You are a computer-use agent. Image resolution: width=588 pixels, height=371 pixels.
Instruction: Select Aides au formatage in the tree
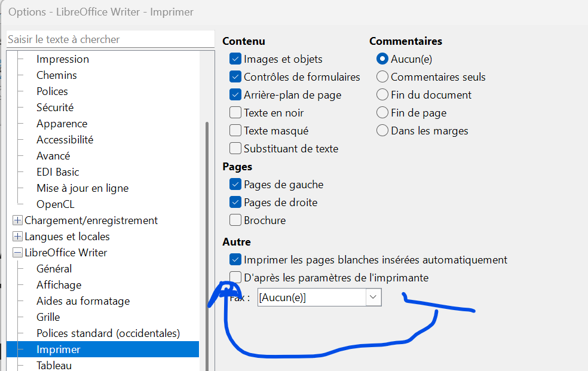tap(82, 301)
